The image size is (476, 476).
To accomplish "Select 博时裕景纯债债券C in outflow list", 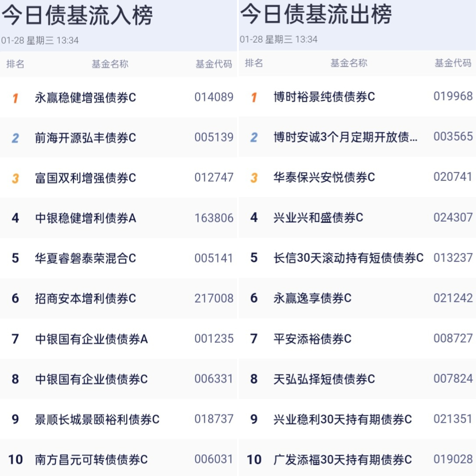I will tap(324, 97).
